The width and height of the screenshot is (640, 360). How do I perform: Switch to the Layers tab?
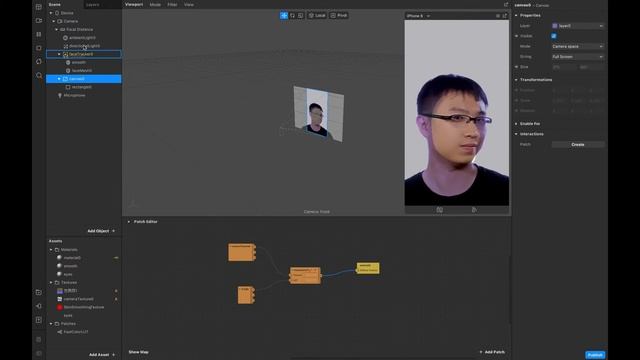pos(93,4)
